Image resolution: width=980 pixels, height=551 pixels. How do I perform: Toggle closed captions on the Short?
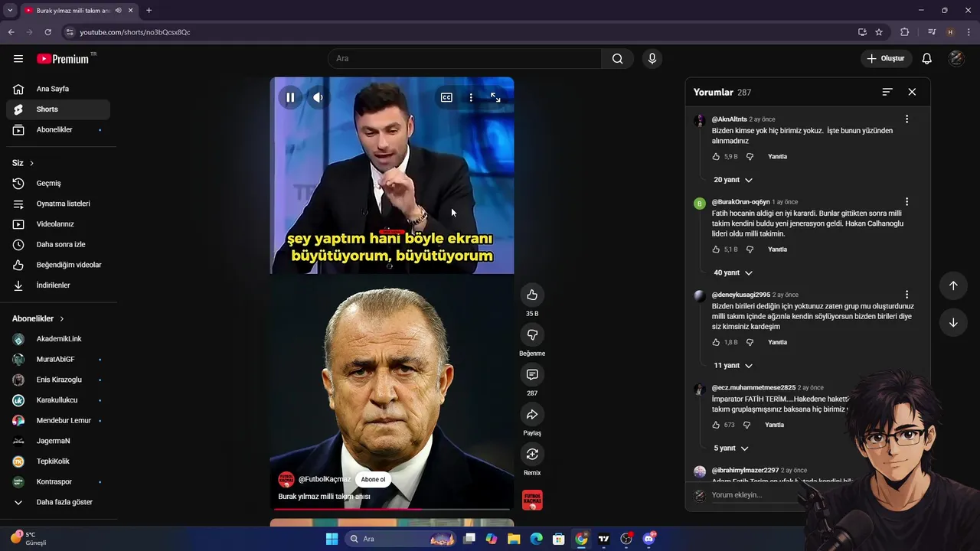click(446, 97)
